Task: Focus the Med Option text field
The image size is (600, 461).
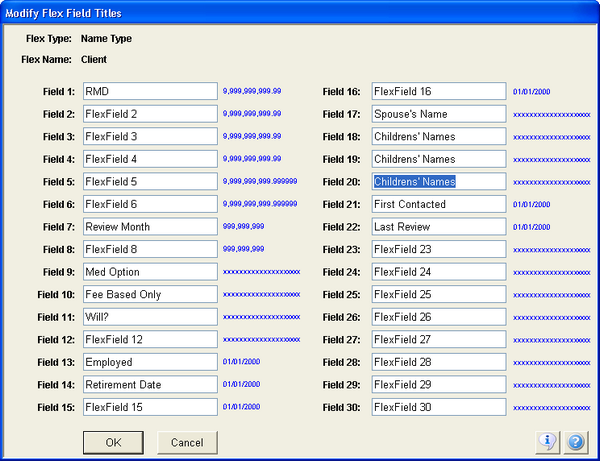Action: coord(150,272)
